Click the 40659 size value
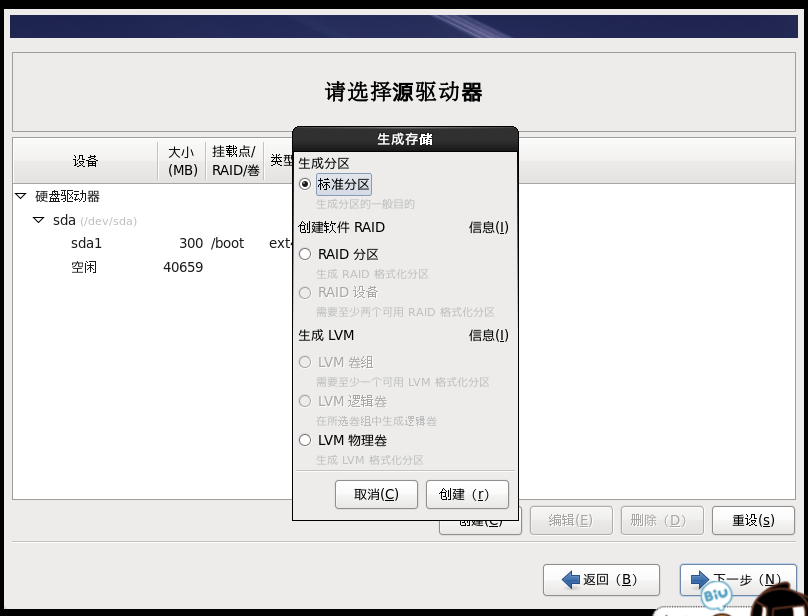 click(183, 267)
